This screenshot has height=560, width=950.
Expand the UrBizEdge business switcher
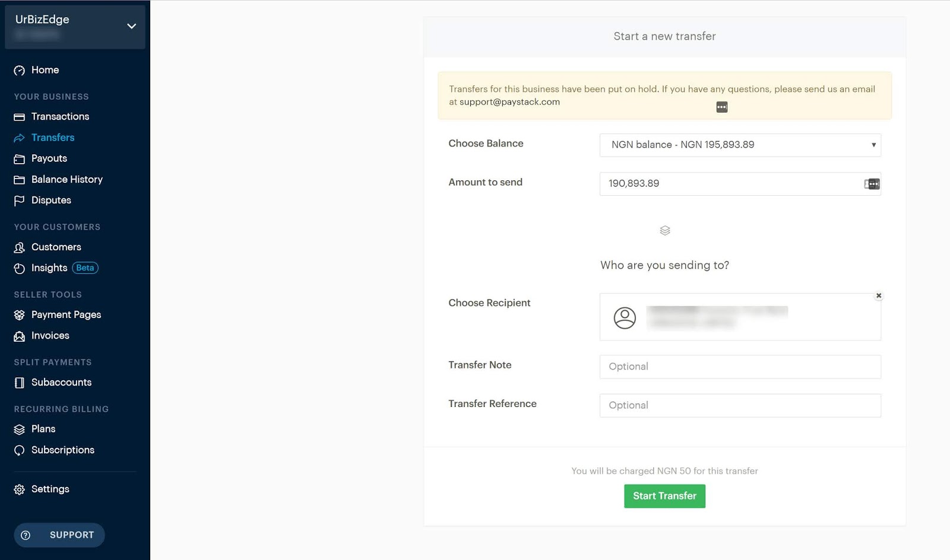[131, 26]
